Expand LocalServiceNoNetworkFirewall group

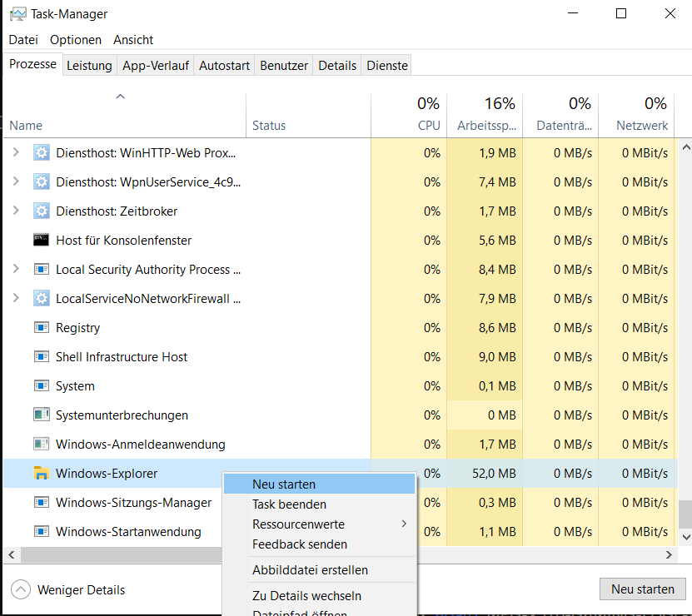(16, 298)
